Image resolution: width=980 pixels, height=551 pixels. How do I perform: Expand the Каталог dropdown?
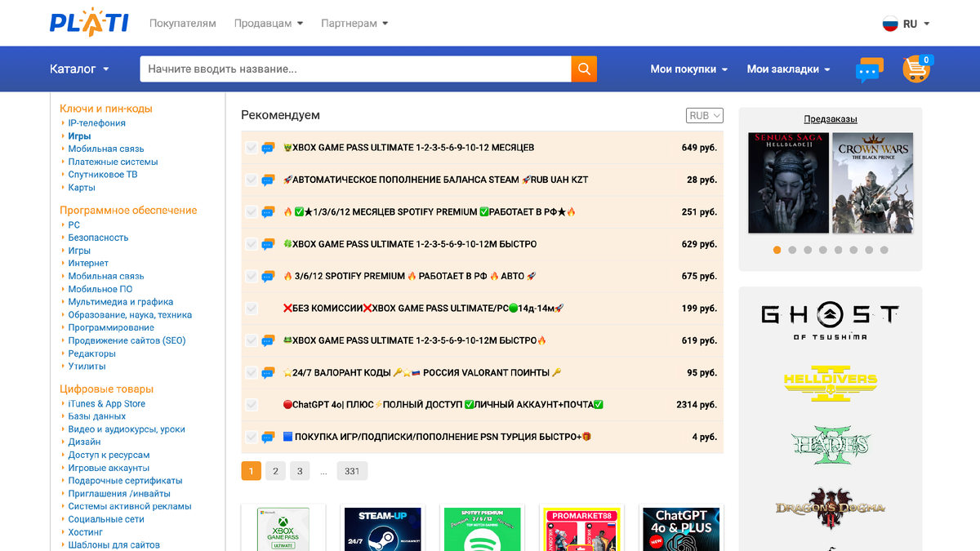(x=79, y=69)
